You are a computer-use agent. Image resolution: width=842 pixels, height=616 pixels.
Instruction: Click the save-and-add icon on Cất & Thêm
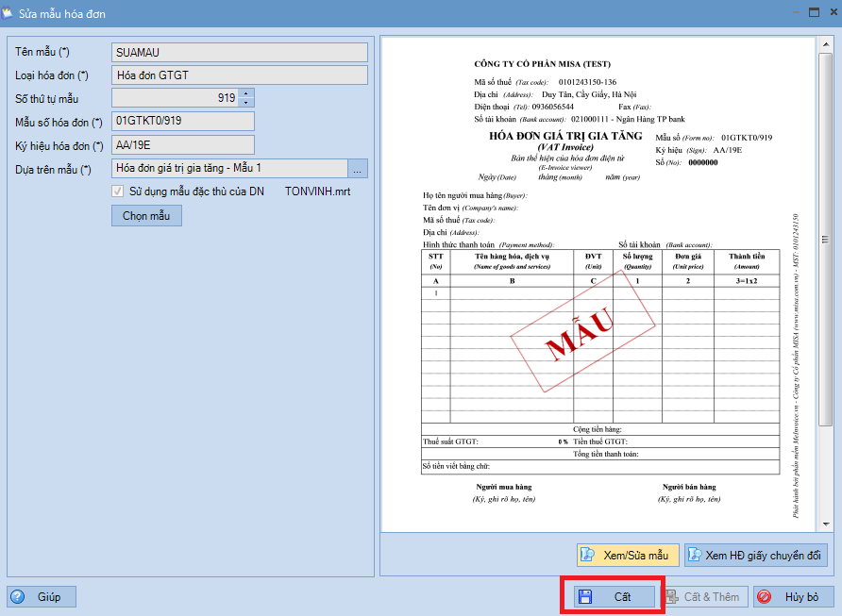click(672, 597)
